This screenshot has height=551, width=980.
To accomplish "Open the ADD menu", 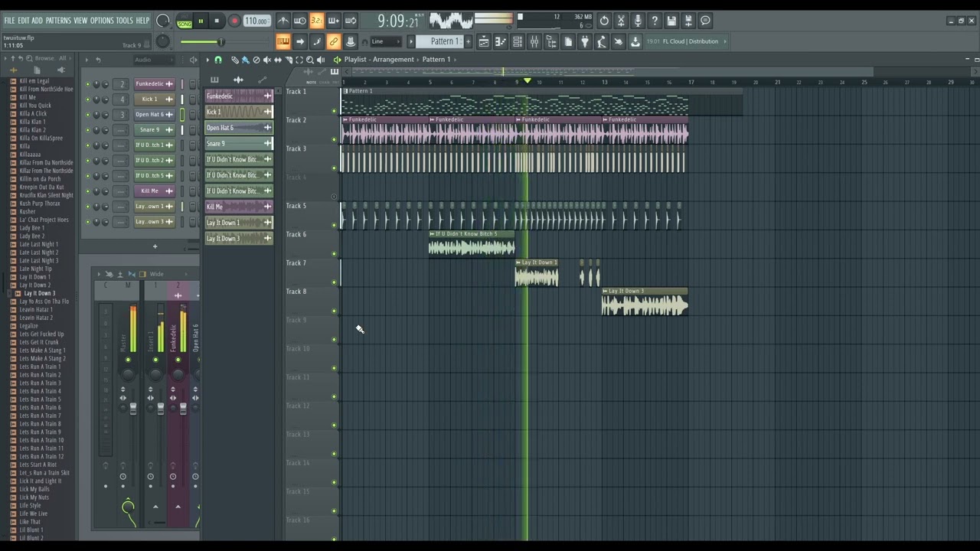I will tap(38, 21).
